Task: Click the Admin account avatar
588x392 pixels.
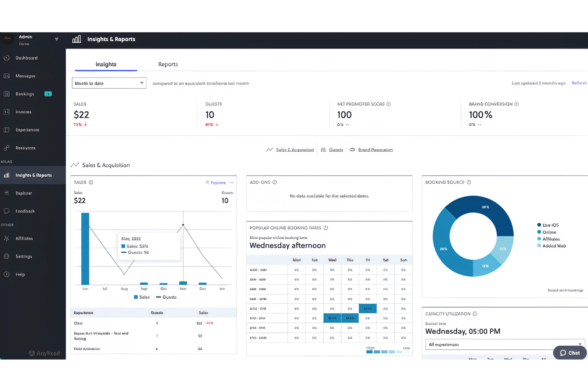Action: (8, 39)
